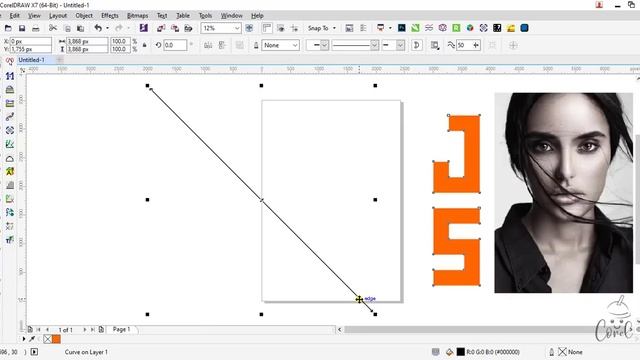Click the black outline color swatch in status bar
The height and width of the screenshot is (360, 640).
coord(461,352)
